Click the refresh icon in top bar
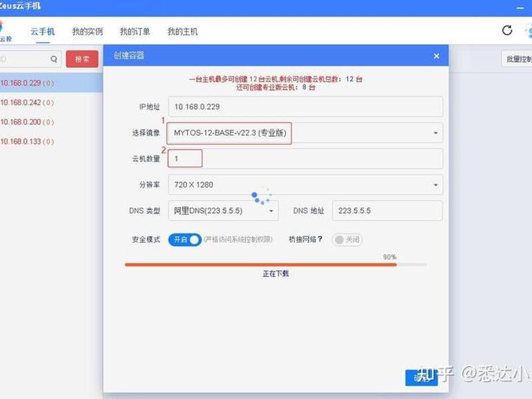 507,31
